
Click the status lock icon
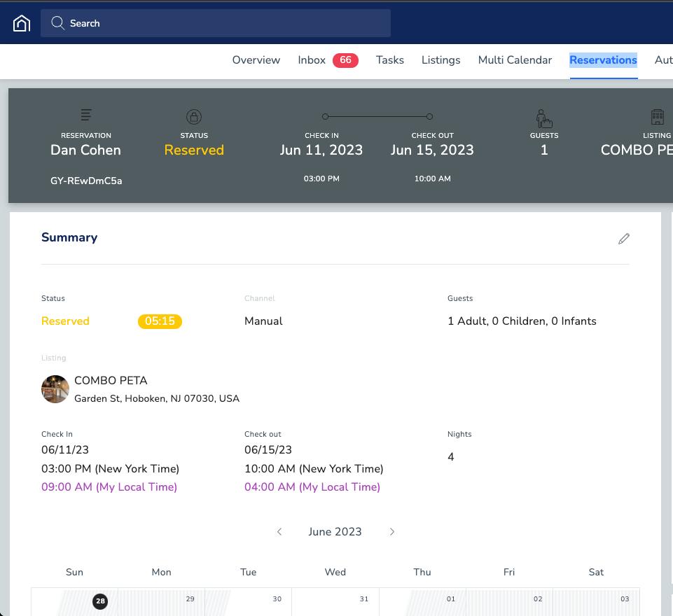coord(194,117)
